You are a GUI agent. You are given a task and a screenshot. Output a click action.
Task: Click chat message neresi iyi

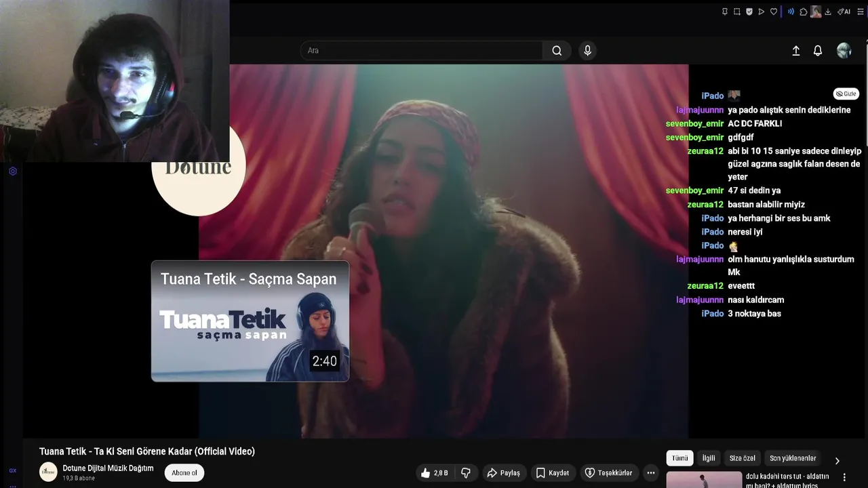(745, 232)
